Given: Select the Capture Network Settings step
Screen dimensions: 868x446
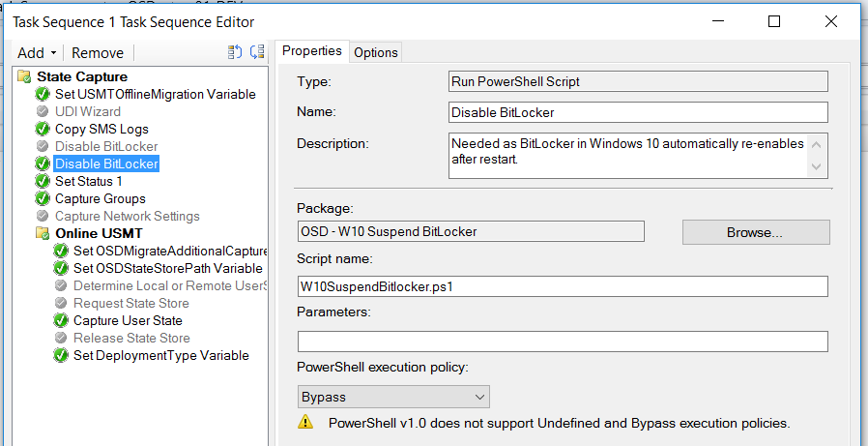Looking at the screenshot, I should pos(128,216).
